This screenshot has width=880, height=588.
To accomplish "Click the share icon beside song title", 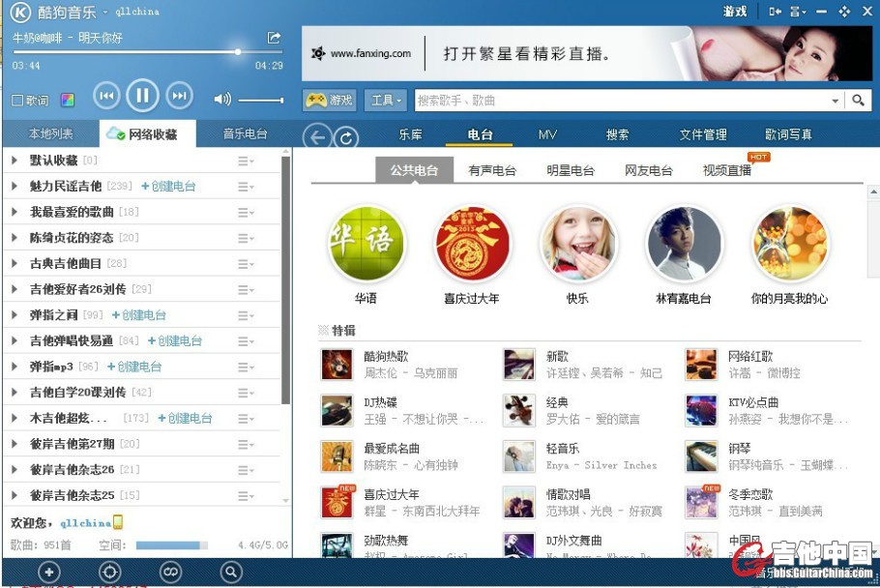I will click(274, 38).
